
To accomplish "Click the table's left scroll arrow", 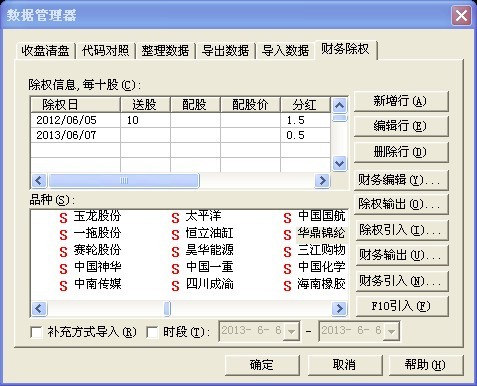I will click(x=39, y=180).
